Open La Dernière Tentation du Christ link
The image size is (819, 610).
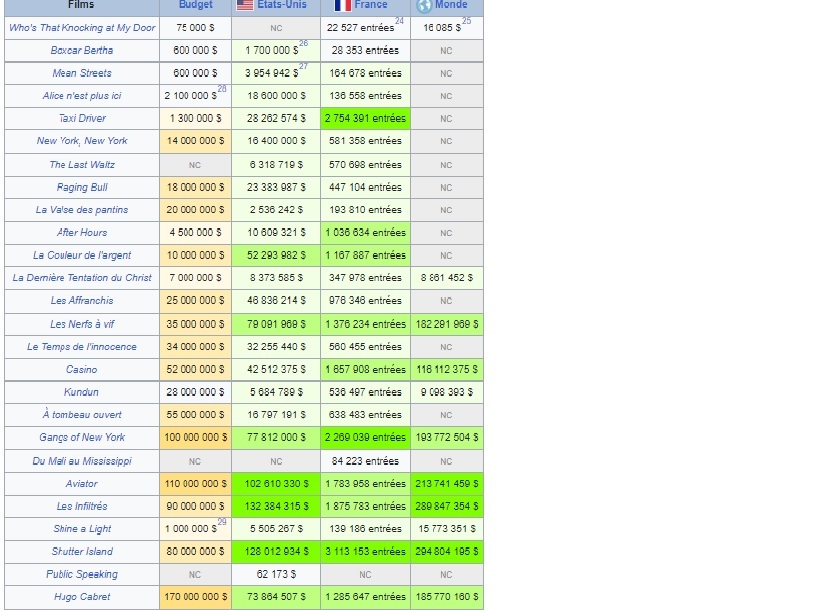point(82,278)
